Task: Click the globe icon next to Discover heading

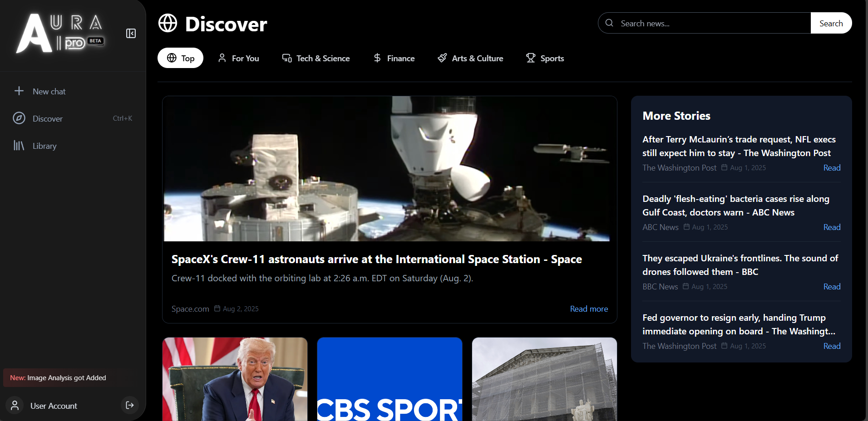Action: coord(168,23)
